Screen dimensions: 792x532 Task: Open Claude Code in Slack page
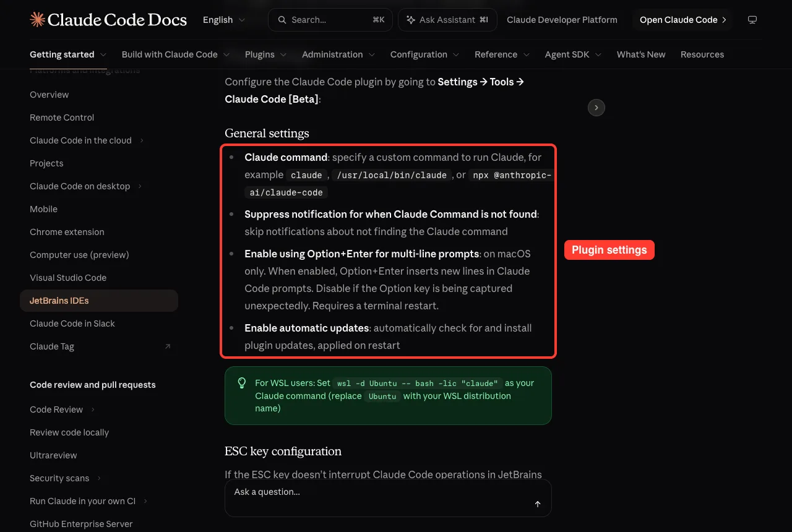coord(99,324)
